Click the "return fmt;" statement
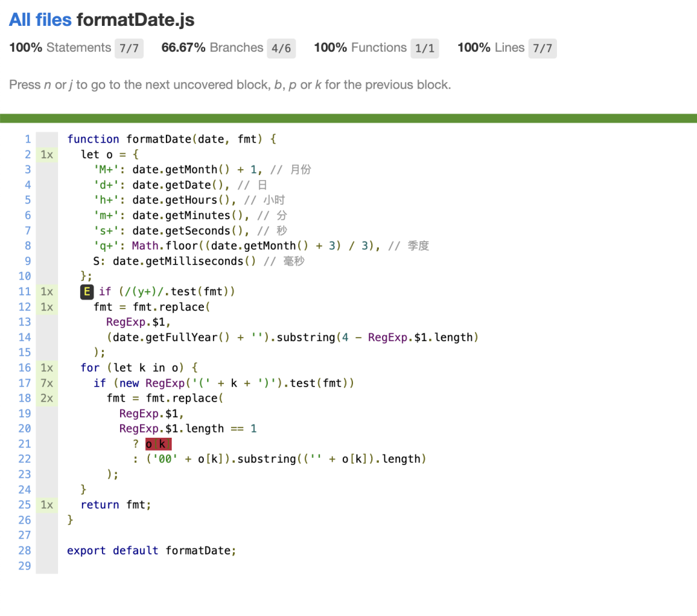 (116, 505)
